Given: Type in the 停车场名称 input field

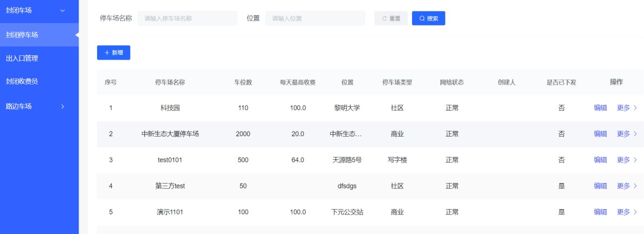Looking at the screenshot, I should pos(187,18).
